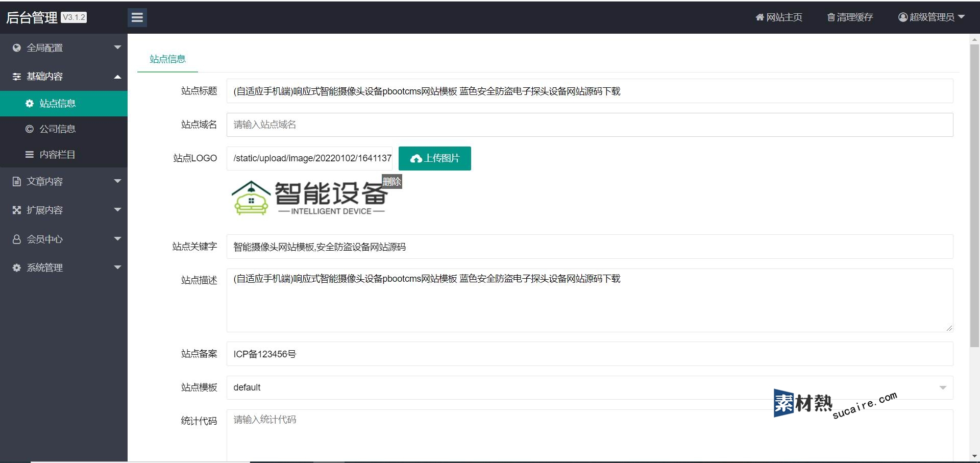Click the sliders icon beside 基础内容
The width and height of the screenshot is (980, 463).
click(17, 77)
